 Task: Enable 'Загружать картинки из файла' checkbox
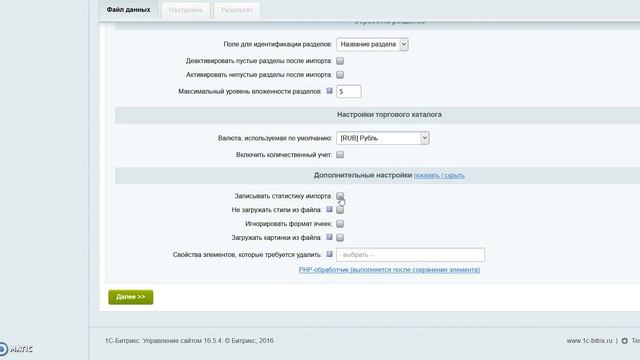click(340, 238)
